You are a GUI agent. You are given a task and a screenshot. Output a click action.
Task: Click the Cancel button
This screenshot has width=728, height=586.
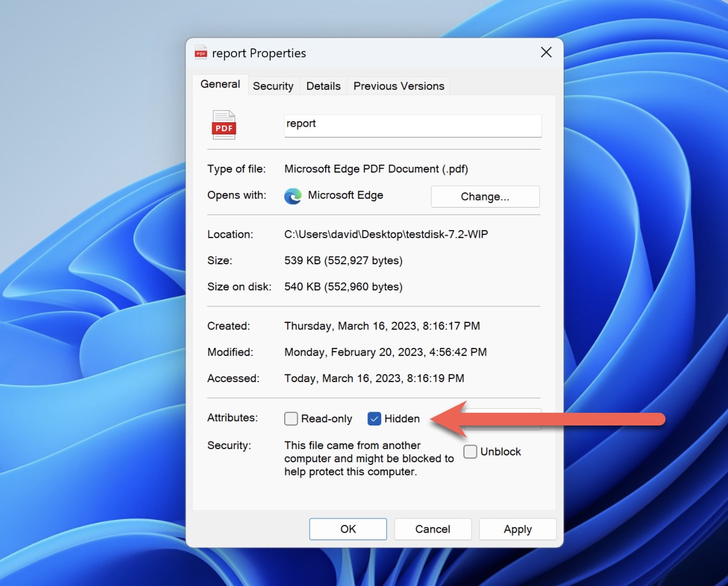(433, 529)
